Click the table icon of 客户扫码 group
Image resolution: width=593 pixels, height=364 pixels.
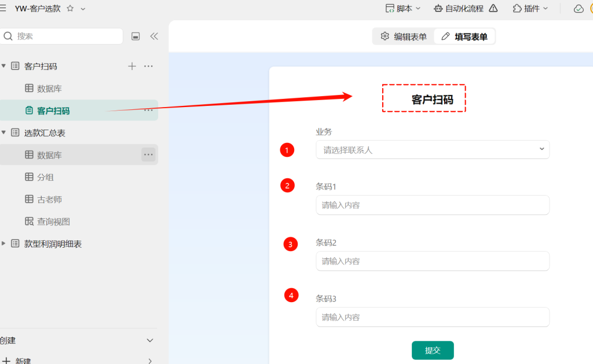pos(15,66)
